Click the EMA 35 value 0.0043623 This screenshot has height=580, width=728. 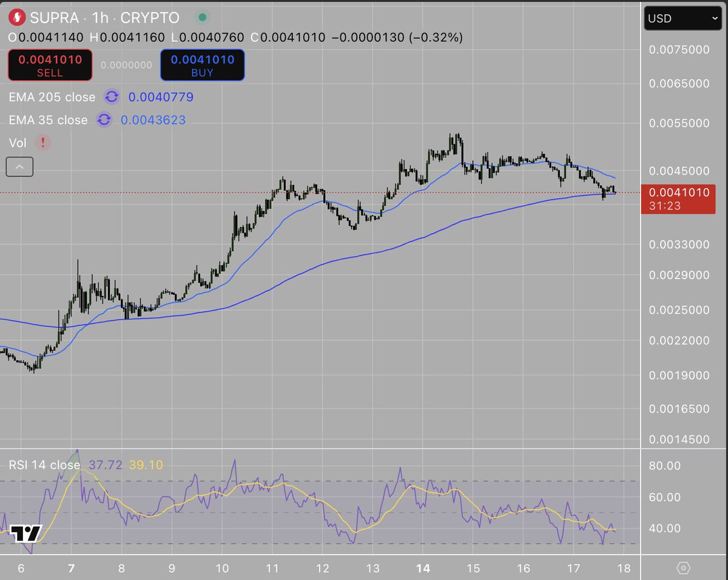pyautogui.click(x=153, y=120)
